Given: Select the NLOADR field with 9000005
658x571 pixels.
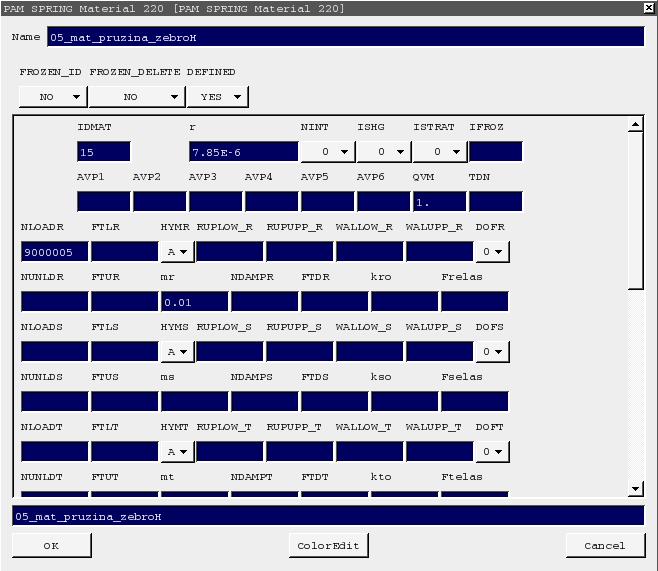Looking at the screenshot, I should pos(55,252).
